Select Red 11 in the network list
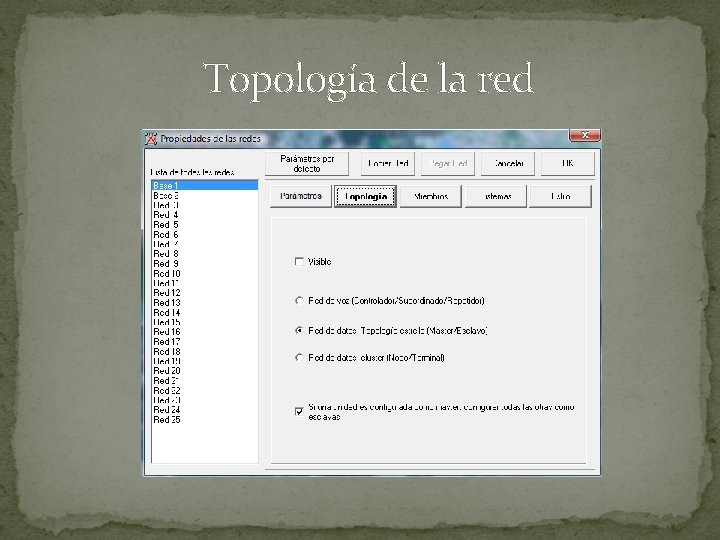Viewport: 720px width, 540px height. [205, 283]
